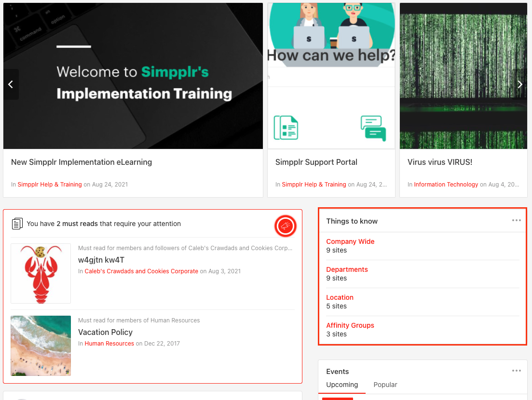The image size is (532, 400).
Task: Open Simpplr Support Portal article title
Action: click(x=316, y=162)
